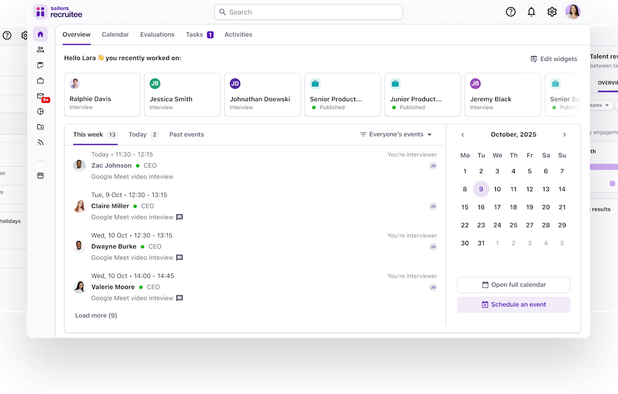618x394 pixels.
Task: Click the help question mark icon in header
Action: pyautogui.click(x=510, y=12)
